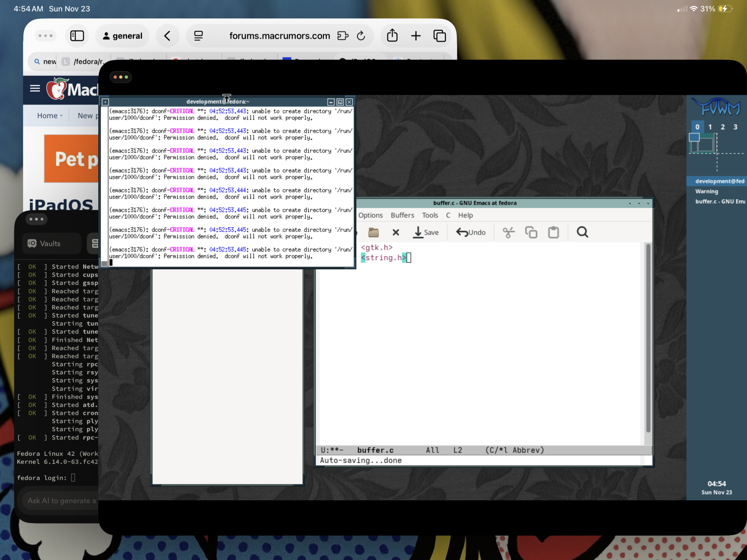Image resolution: width=747 pixels, height=560 pixels.
Task: Open the 'general' profile dropdown in Safari
Action: 123,36
